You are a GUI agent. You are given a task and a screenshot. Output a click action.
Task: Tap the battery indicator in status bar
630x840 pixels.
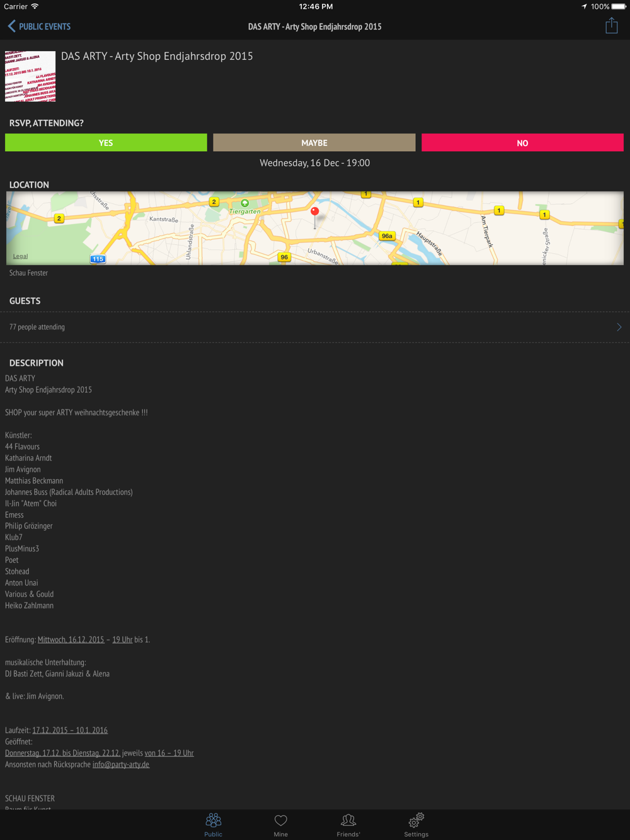619,6
